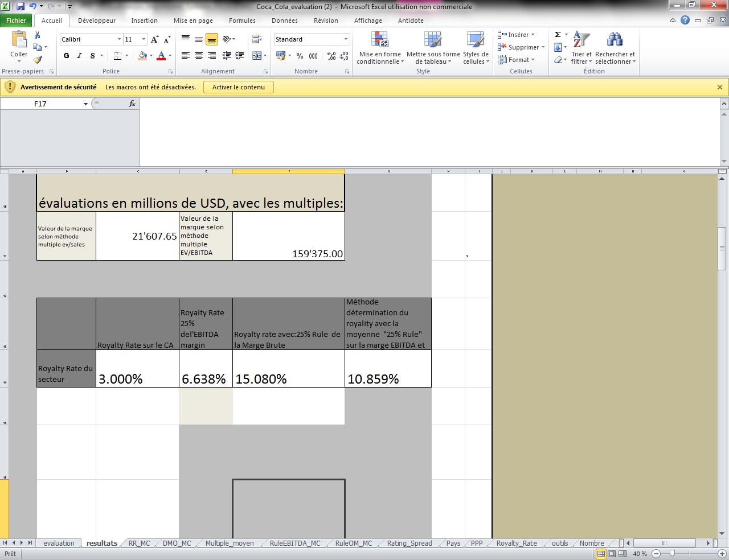
Task: Open the font size 11 dropdown
Action: click(144, 39)
